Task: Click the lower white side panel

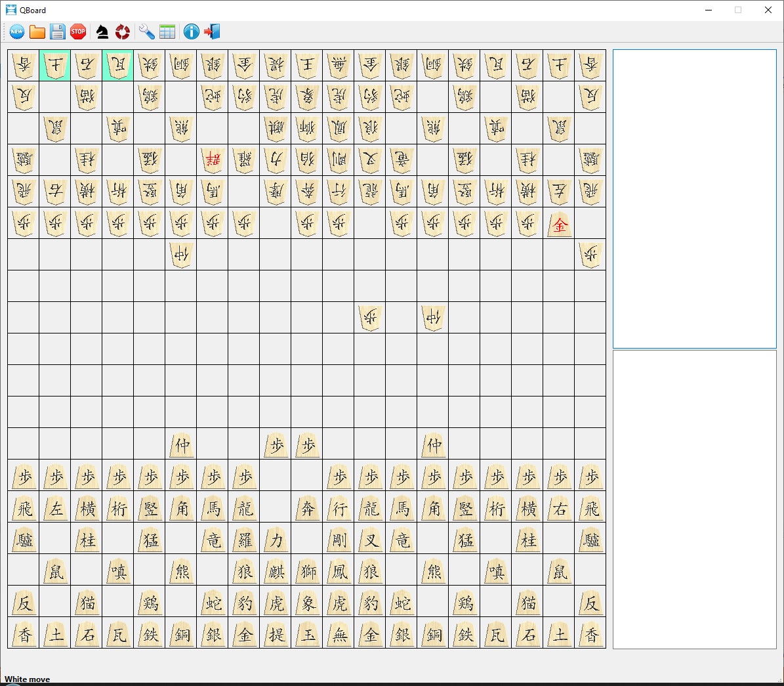Action: click(695, 500)
